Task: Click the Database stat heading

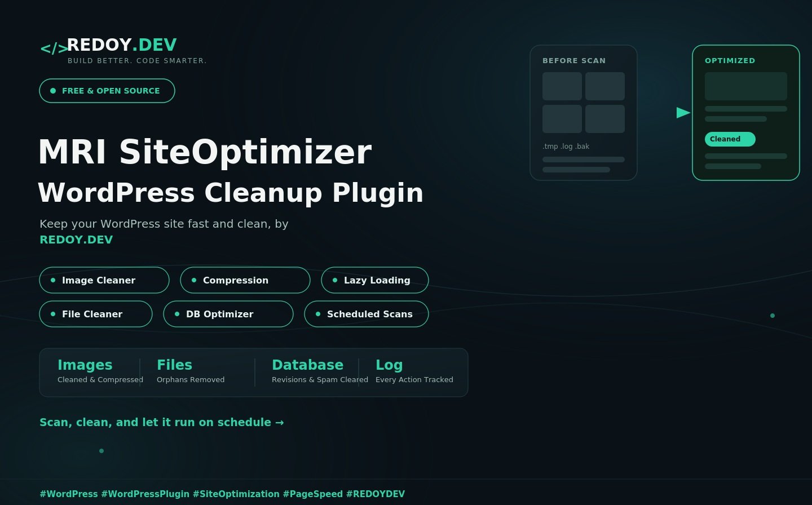Action: click(307, 365)
